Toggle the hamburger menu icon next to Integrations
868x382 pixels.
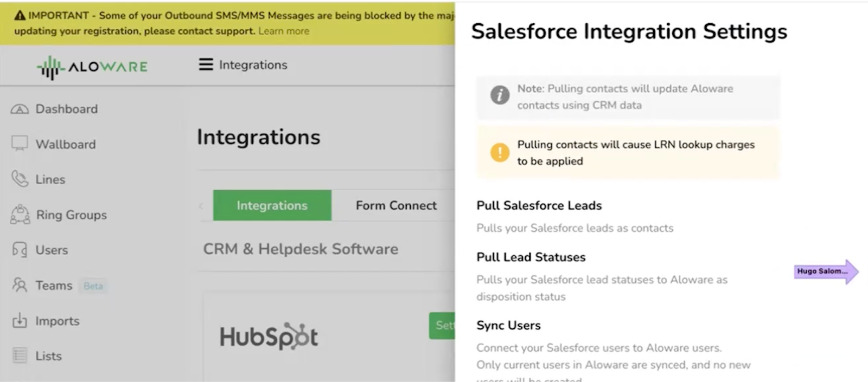206,64
